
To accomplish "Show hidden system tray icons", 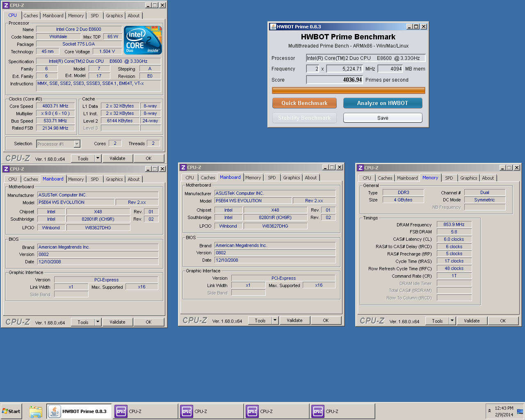I will 489,411.
